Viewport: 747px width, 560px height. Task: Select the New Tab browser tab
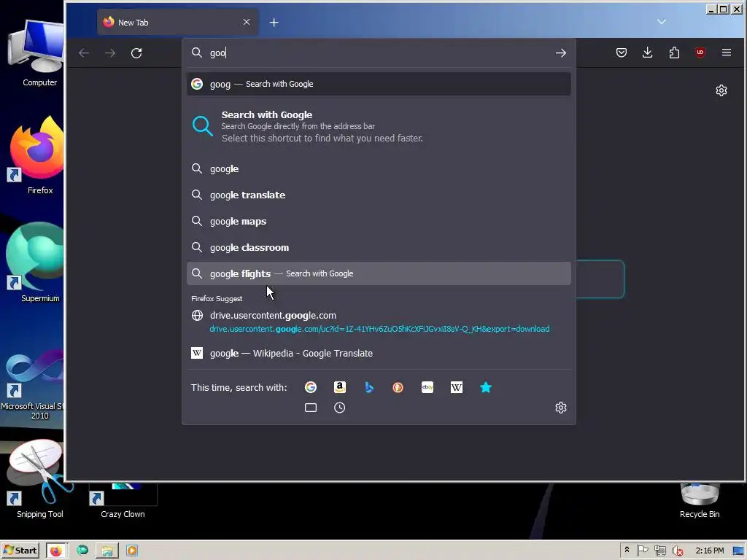pyautogui.click(x=178, y=22)
